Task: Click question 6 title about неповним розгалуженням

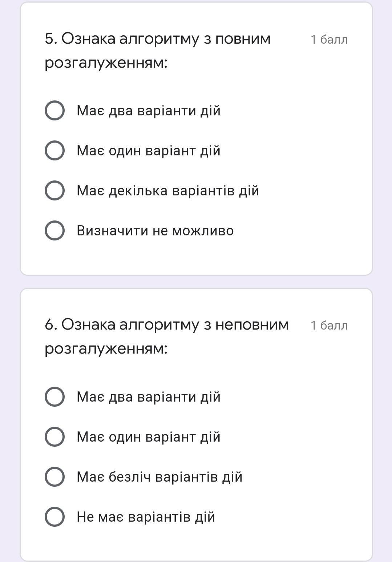Action: coord(166,336)
